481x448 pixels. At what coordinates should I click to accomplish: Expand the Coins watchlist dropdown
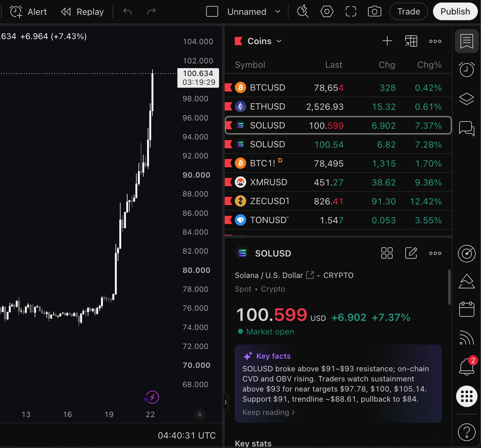point(279,41)
